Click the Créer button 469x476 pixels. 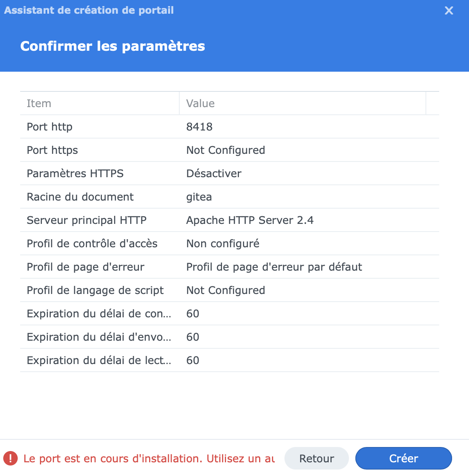pyautogui.click(x=403, y=458)
